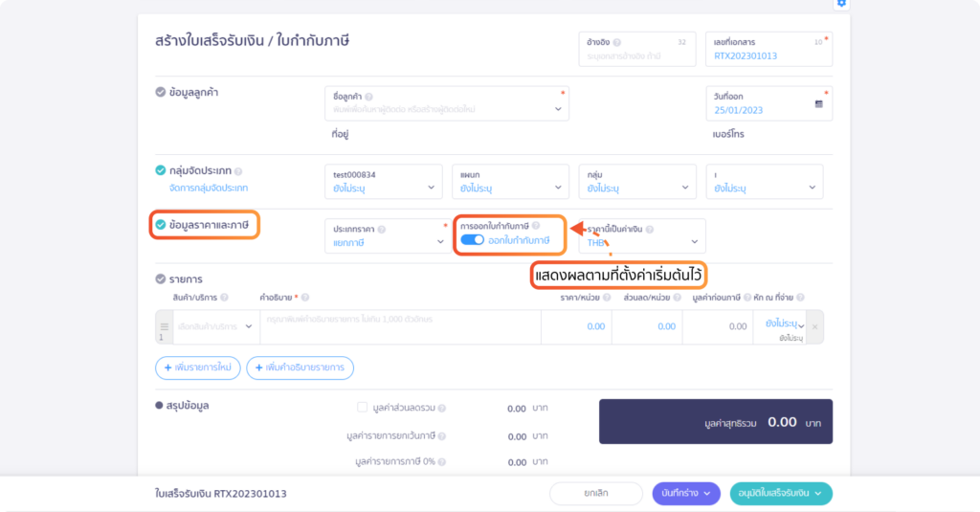This screenshot has width=980, height=512.
Task: Click the เพิ่มรายการใหม่ button
Action: (197, 367)
